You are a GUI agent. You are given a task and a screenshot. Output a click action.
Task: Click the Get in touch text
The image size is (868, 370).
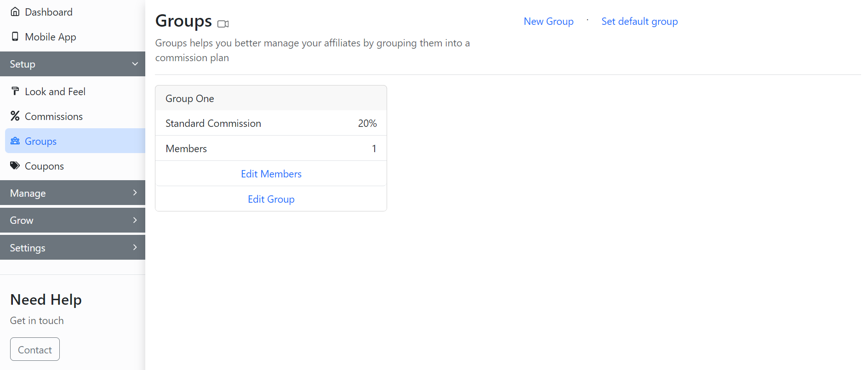coord(37,321)
